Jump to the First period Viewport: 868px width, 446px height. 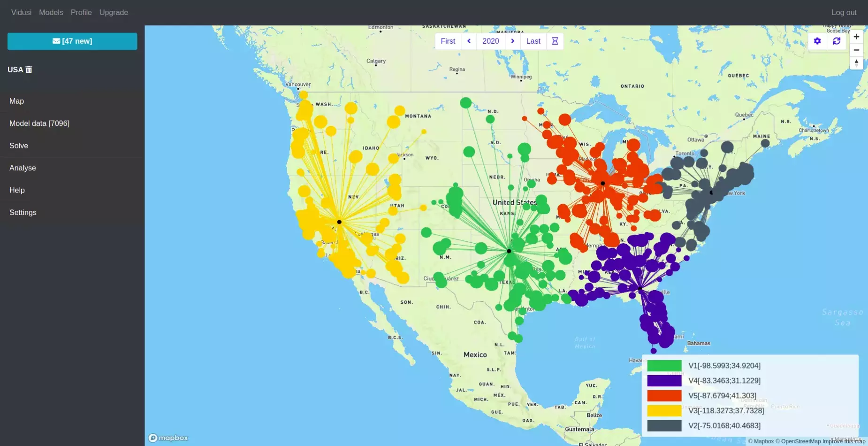click(448, 41)
